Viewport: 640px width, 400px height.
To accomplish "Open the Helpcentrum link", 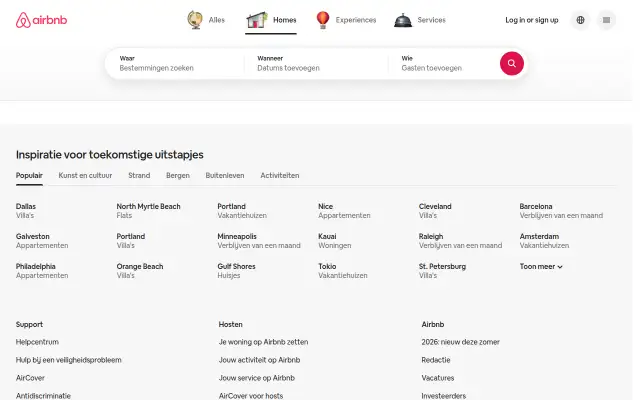I will [37, 342].
